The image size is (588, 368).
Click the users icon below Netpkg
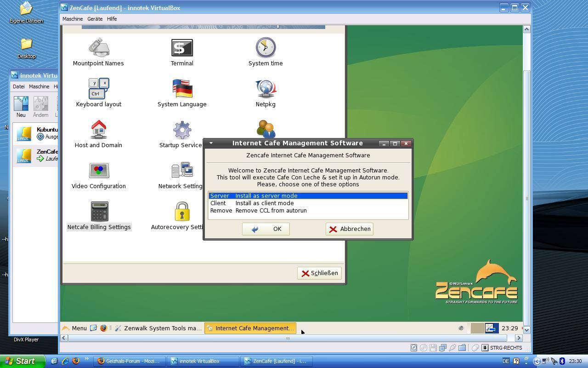[x=266, y=129]
